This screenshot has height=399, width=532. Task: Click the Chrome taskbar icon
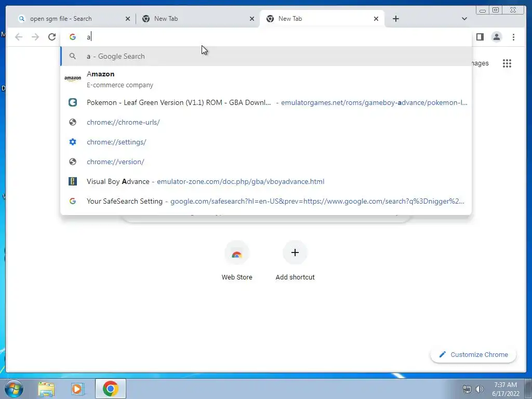(x=111, y=389)
